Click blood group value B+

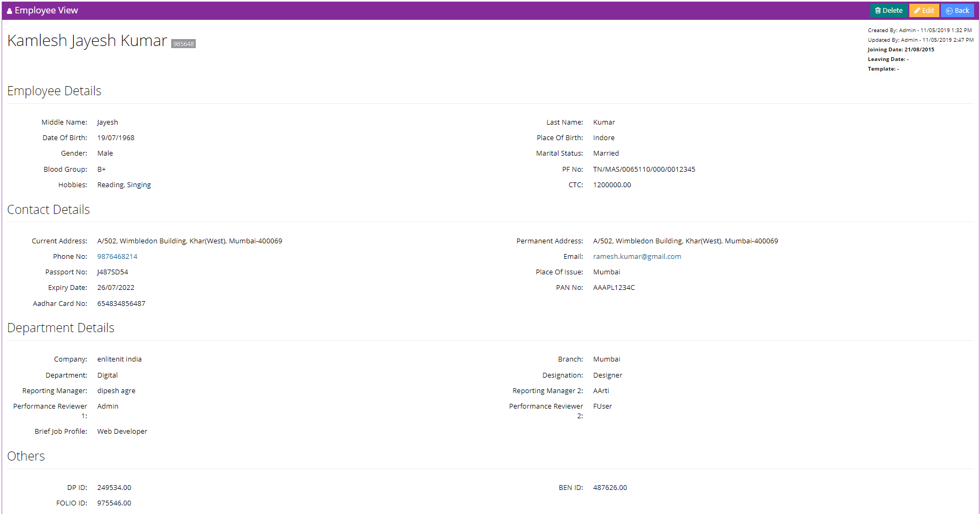(102, 170)
